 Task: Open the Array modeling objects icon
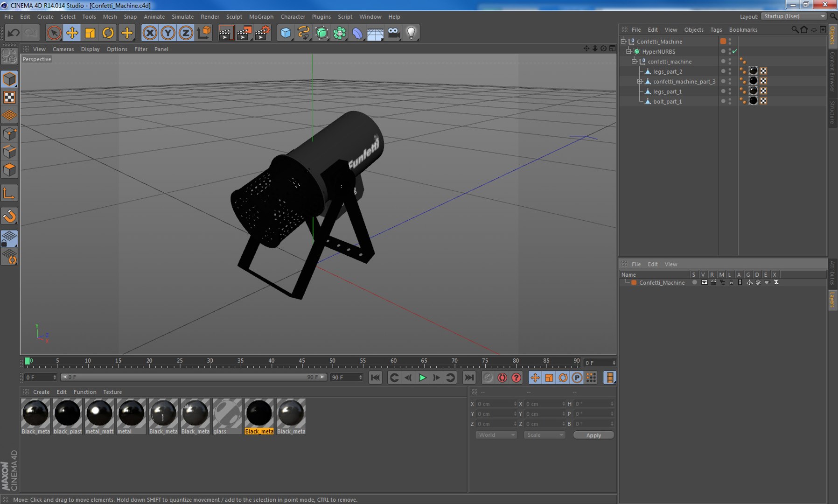340,33
